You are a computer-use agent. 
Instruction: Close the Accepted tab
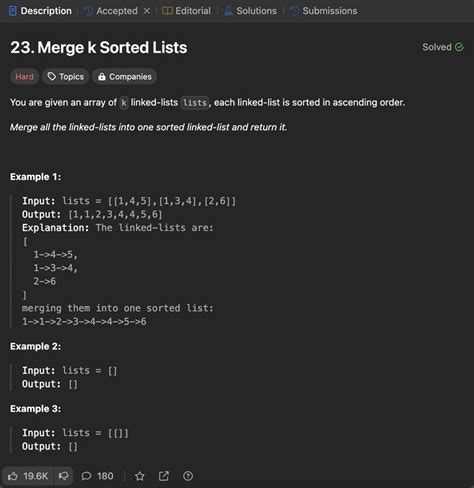coord(147,11)
